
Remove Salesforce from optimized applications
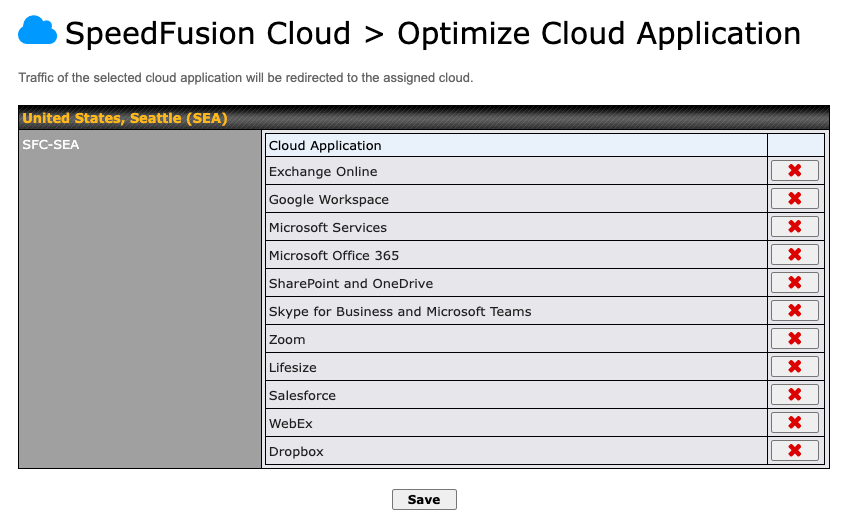[795, 395]
